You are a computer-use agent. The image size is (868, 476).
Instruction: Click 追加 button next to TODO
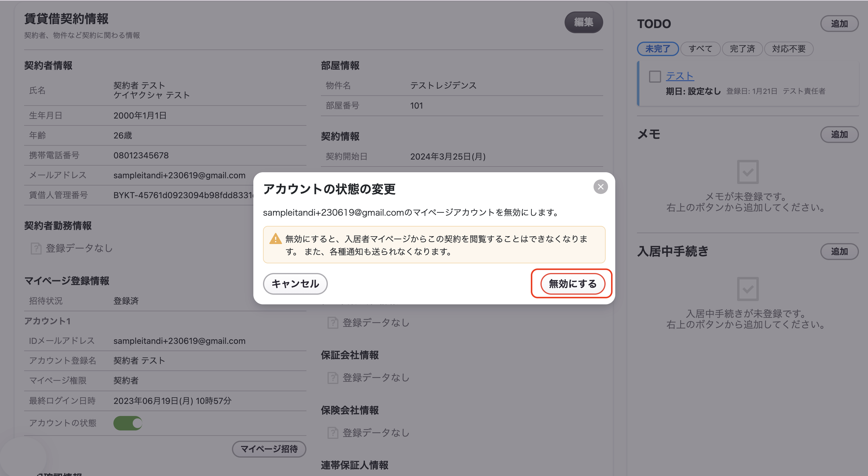click(839, 24)
